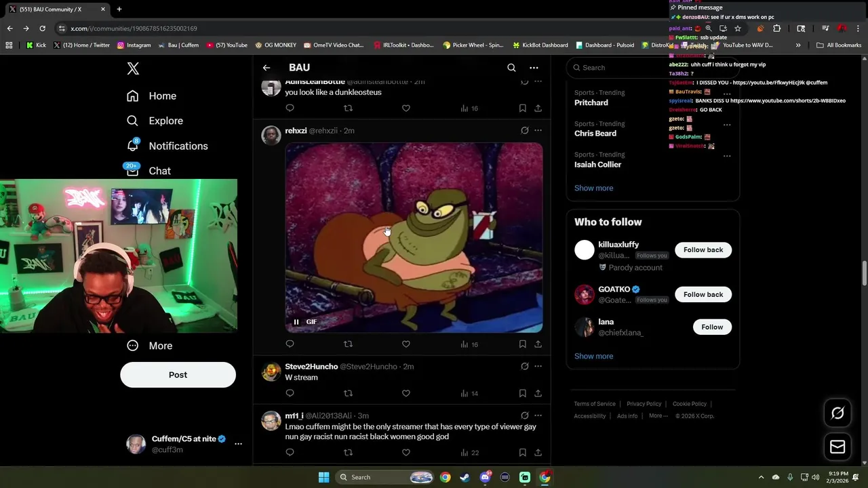View analytics on rehxzi's post

click(469, 344)
